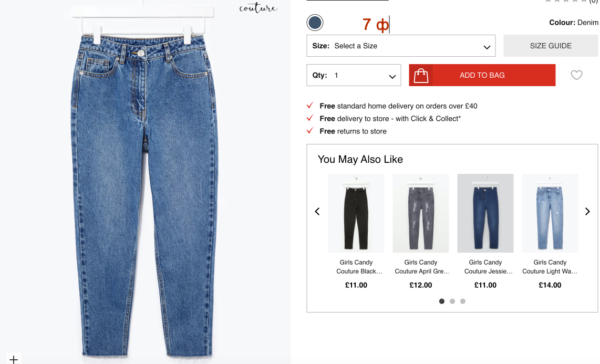Add item to wishlist with heart icon

[x=576, y=75]
